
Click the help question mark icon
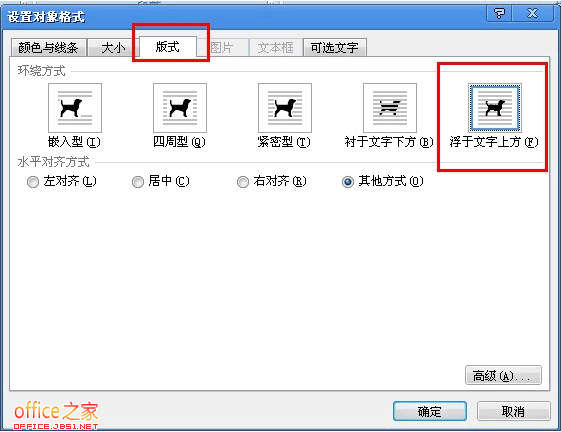tap(499, 14)
